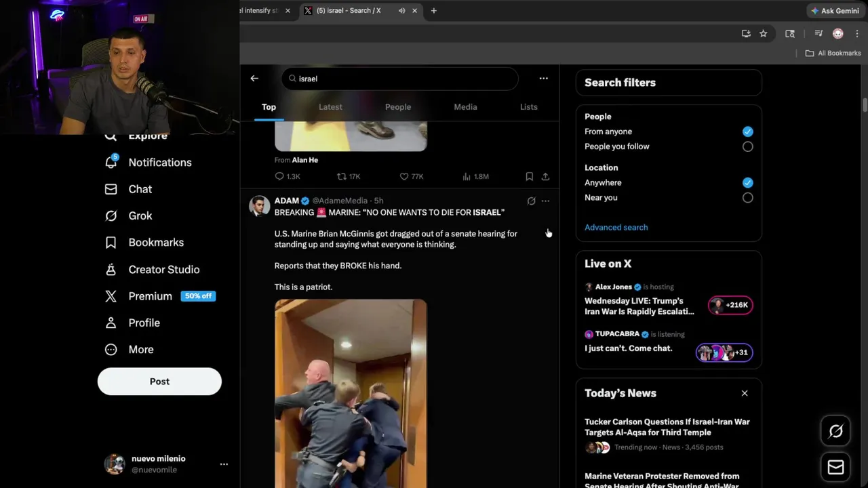Switch to the Top tab

point(269,107)
